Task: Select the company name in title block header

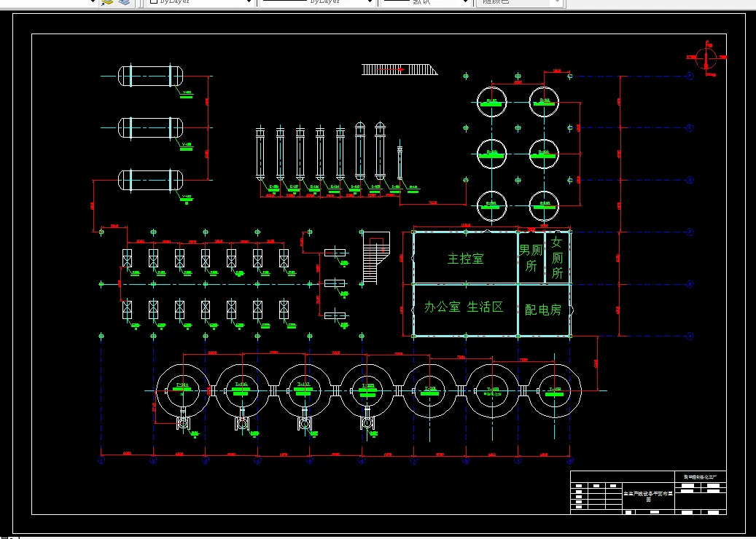Action: [701, 476]
